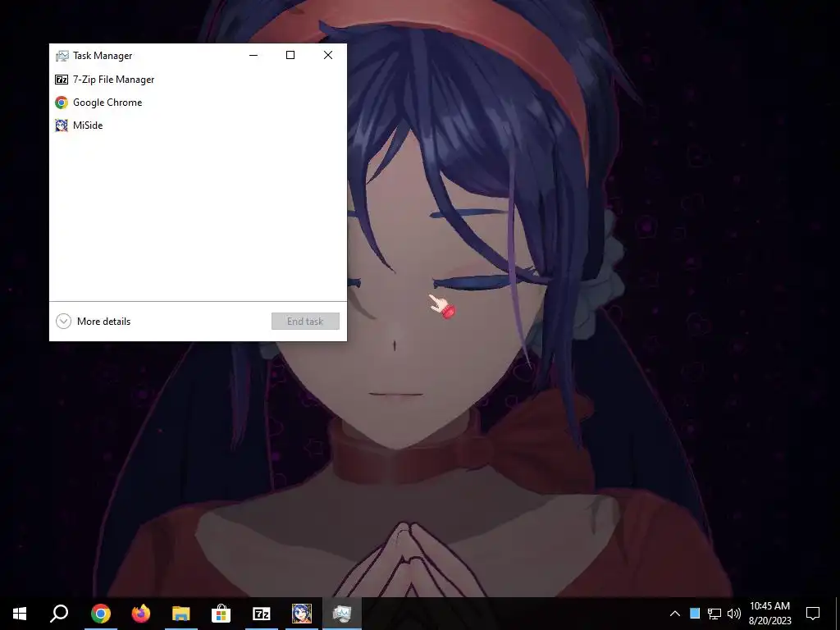Click the blue square tray icon
Screen dimensions: 840x630
695,614
